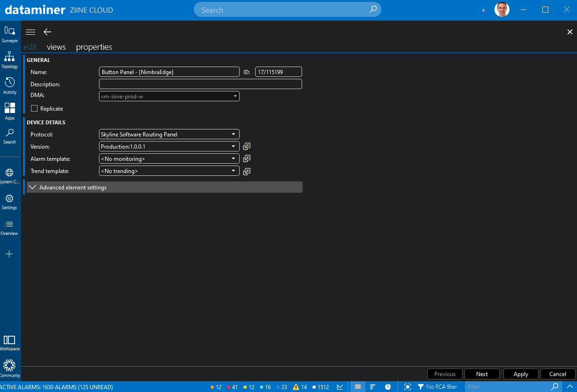
Task: Open the Surveyor sidebar panel
Action: [x=10, y=34]
